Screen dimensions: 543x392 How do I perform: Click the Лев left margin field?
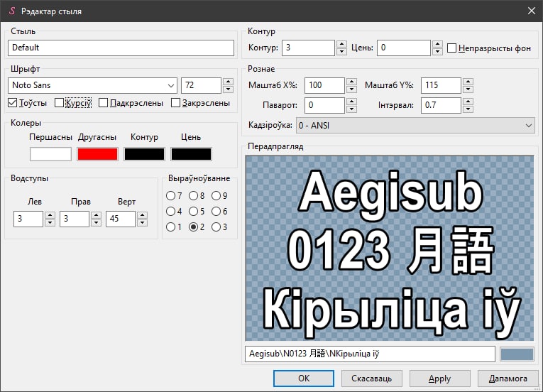point(28,219)
